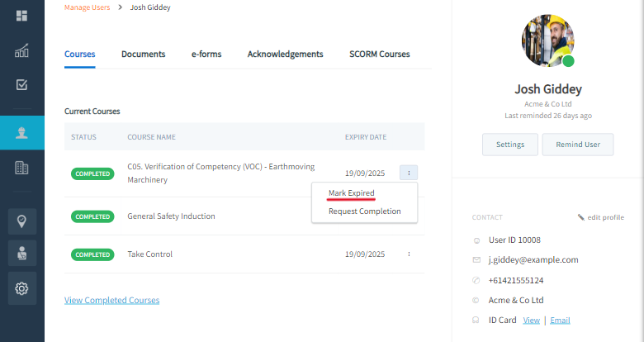Click Acme & Co Ltd under the profile name
The width and height of the screenshot is (644, 342).
[548, 104]
